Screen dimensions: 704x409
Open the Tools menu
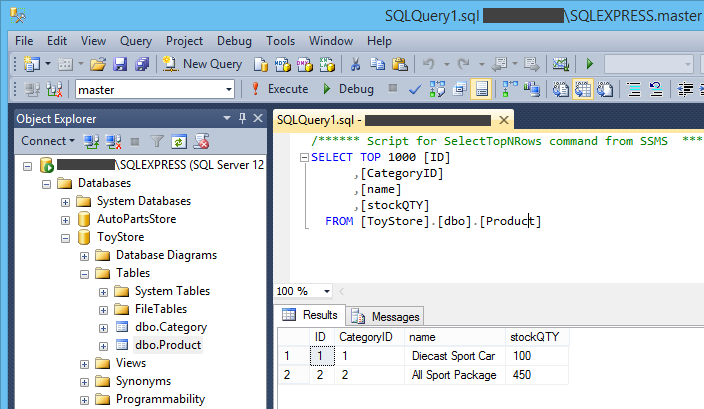click(x=280, y=41)
